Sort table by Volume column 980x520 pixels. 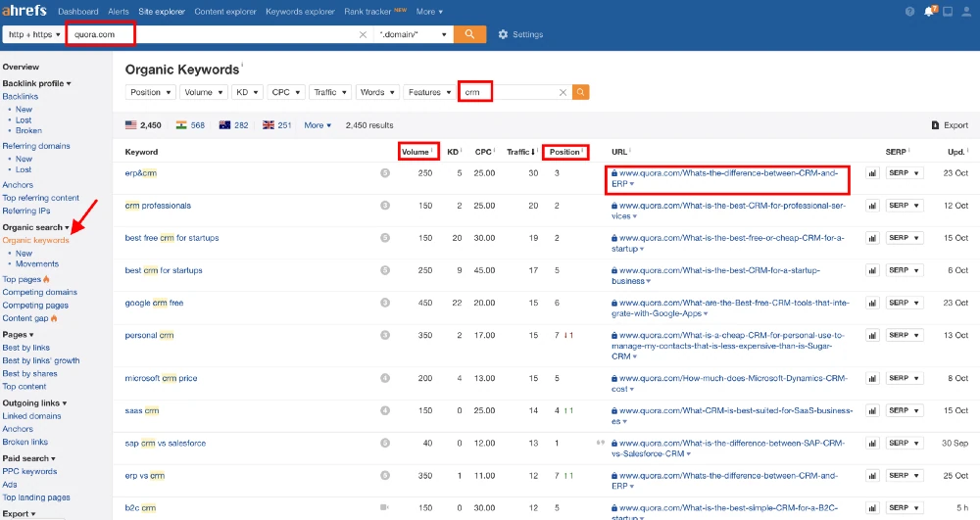click(x=416, y=152)
